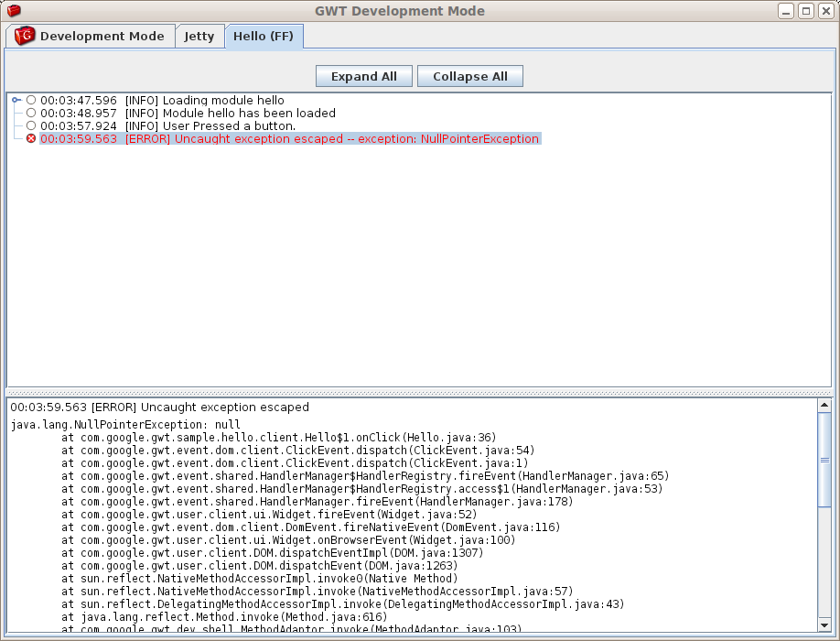Click the red error icon beside NullPointerException entry
The height and width of the screenshot is (641, 840).
[31, 139]
